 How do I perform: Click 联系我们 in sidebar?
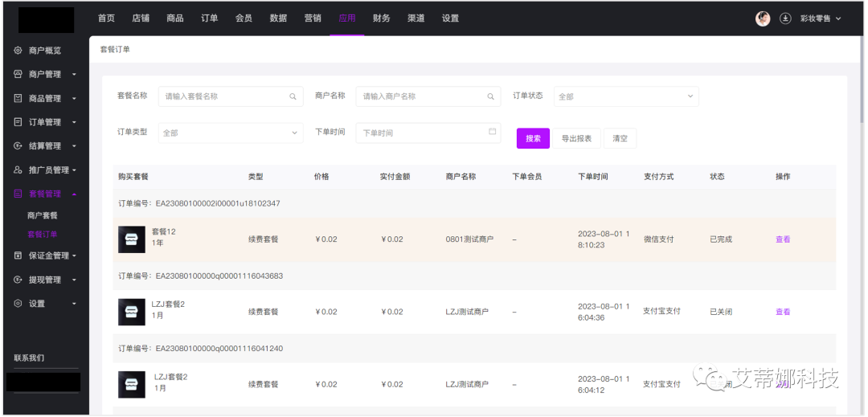pos(29,358)
